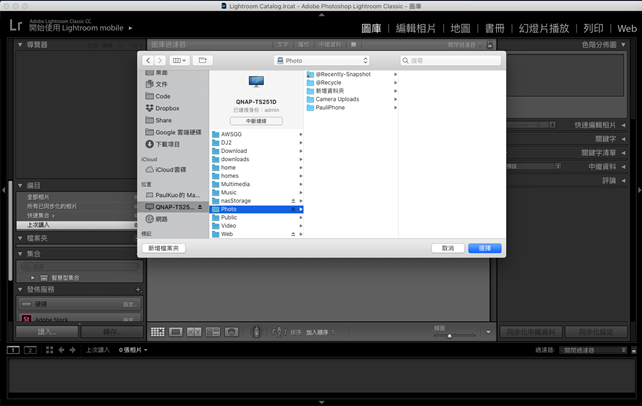Screen dimensions: 642x406
Task: Switch to Survey view in toolbar
Action: tap(213, 332)
